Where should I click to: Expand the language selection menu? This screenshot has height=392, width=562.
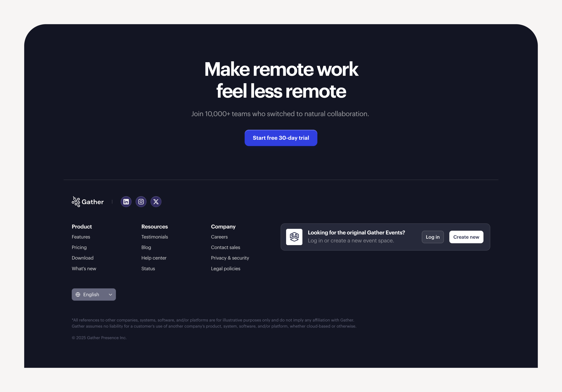(94, 295)
